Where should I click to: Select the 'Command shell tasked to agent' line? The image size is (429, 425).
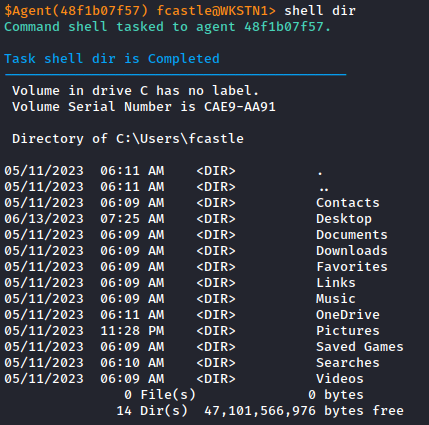(167, 27)
